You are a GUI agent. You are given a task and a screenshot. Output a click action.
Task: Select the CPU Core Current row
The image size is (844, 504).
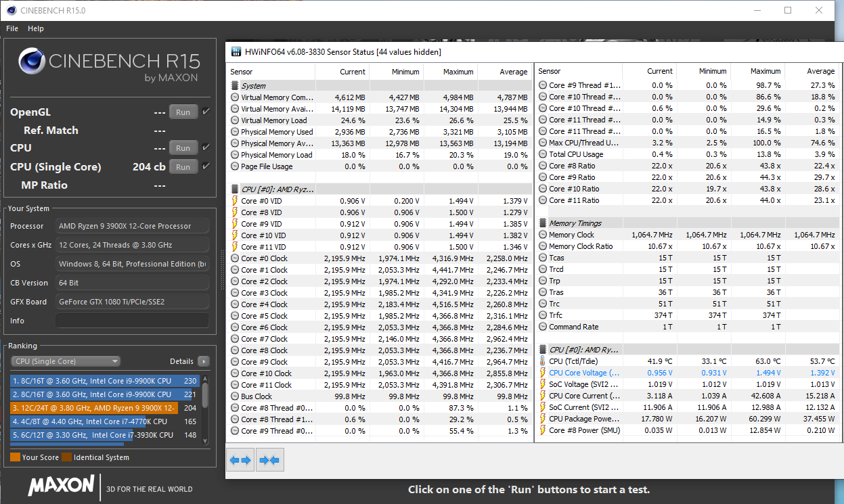tap(688, 396)
